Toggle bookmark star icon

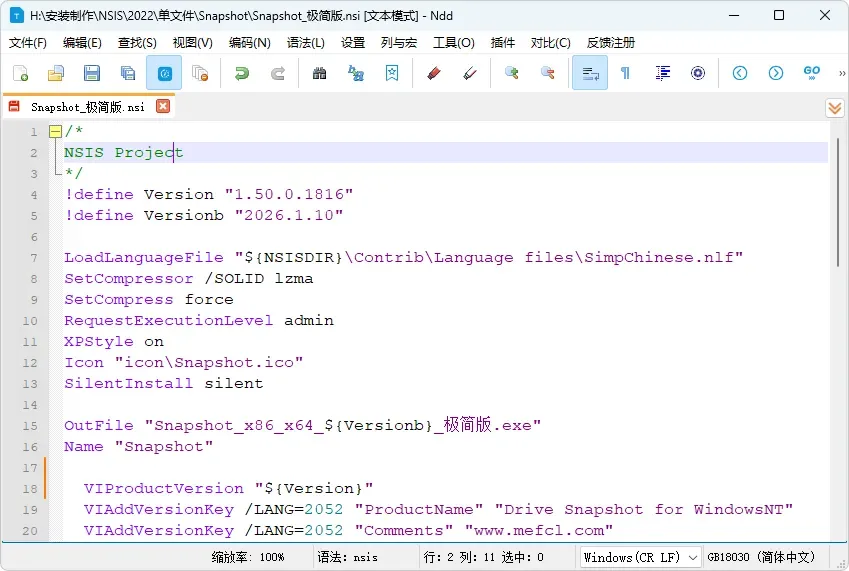(x=391, y=73)
